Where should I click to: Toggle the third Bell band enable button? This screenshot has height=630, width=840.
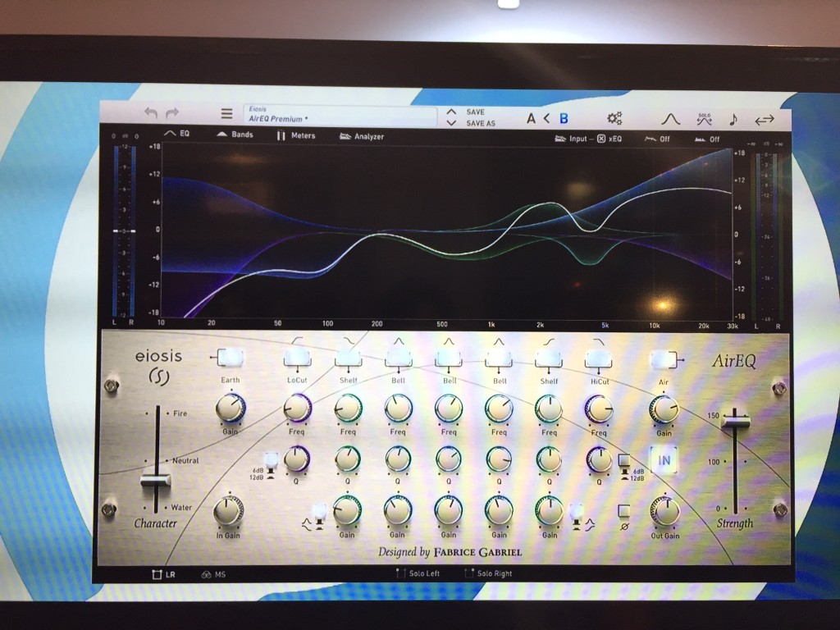click(499, 359)
